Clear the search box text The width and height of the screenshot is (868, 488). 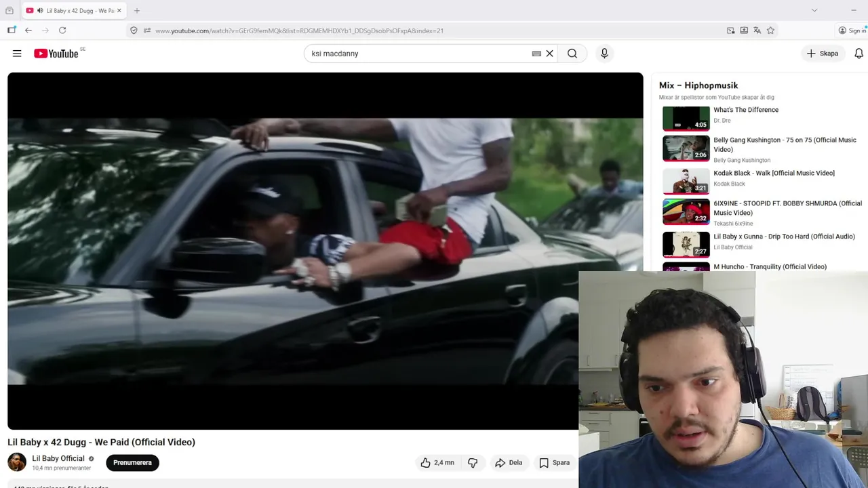tap(550, 54)
